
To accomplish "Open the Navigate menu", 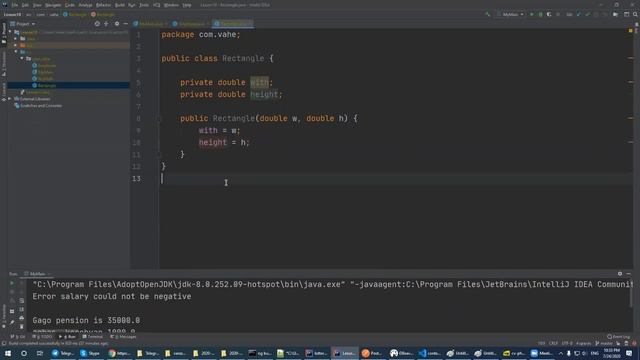I will (x=53, y=5).
